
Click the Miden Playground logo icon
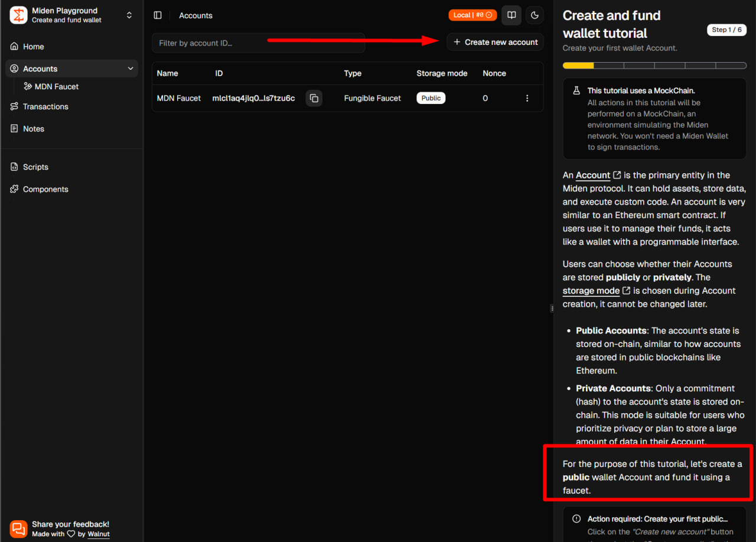(18, 15)
